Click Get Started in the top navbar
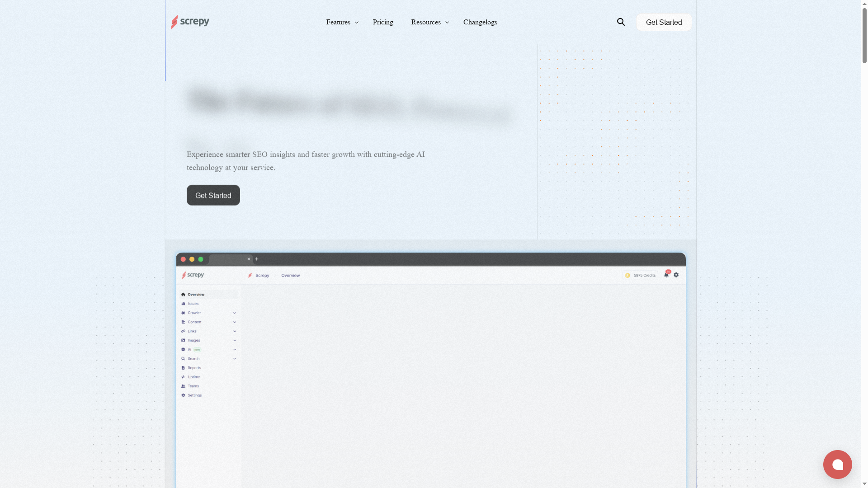 point(663,22)
